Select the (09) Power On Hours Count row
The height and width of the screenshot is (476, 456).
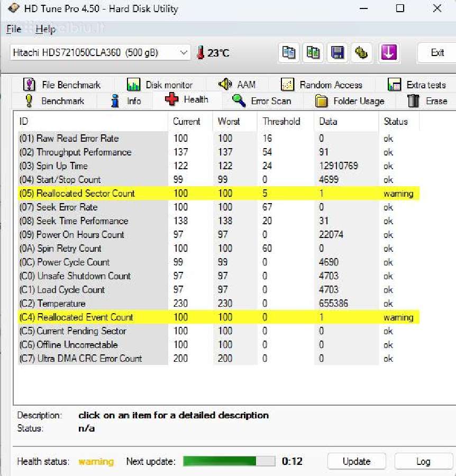218,235
